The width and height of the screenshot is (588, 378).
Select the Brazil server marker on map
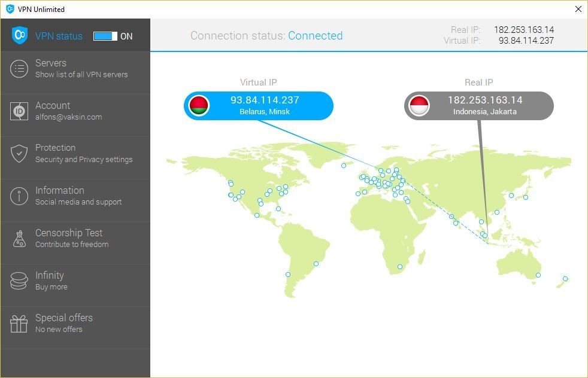(316, 264)
